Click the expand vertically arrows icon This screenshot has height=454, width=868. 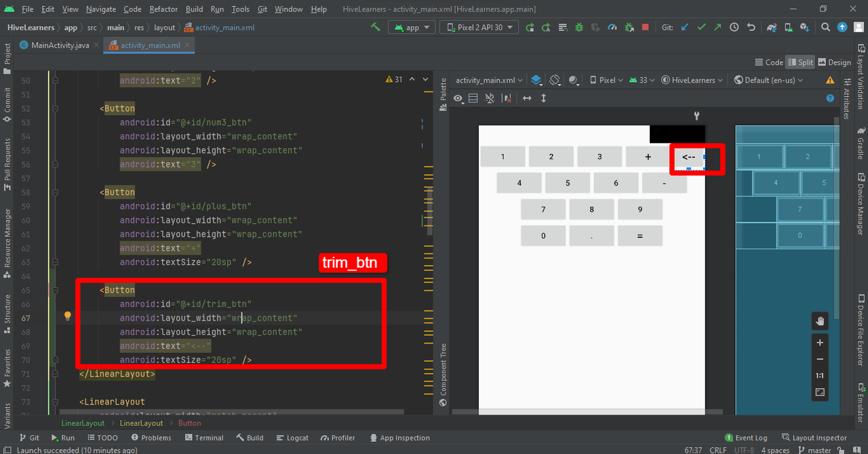(543, 98)
